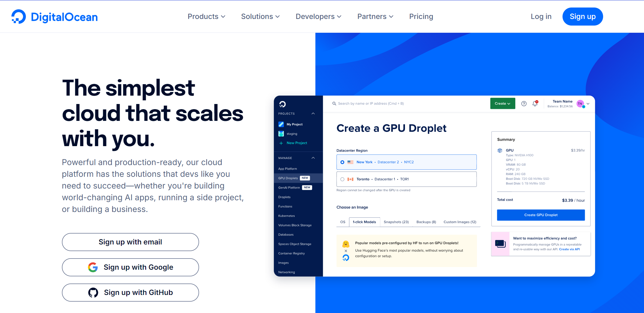This screenshot has height=313, width=644.
Task: Click the TN user avatar
Action: [580, 104]
